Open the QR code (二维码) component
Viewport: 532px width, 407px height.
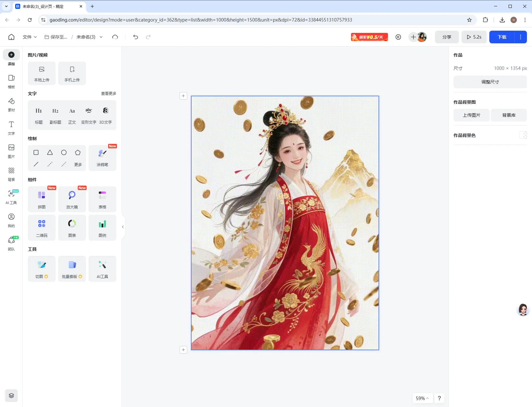pyautogui.click(x=42, y=228)
